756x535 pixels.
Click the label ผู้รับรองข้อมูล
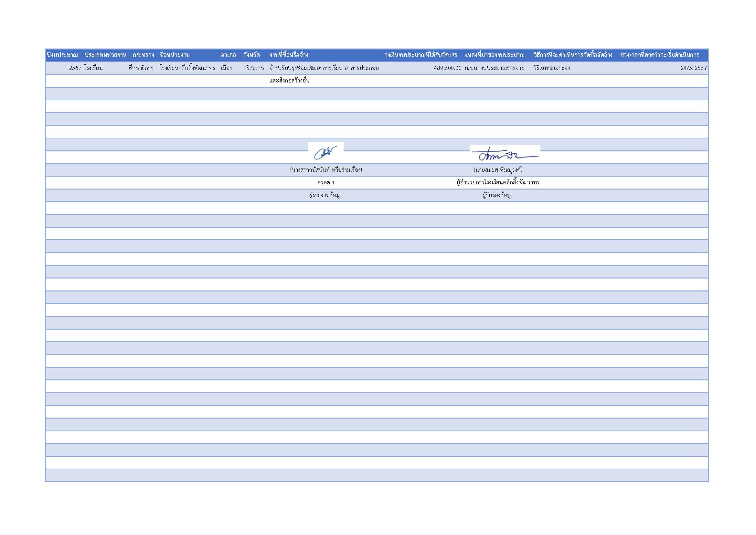[498, 195]
